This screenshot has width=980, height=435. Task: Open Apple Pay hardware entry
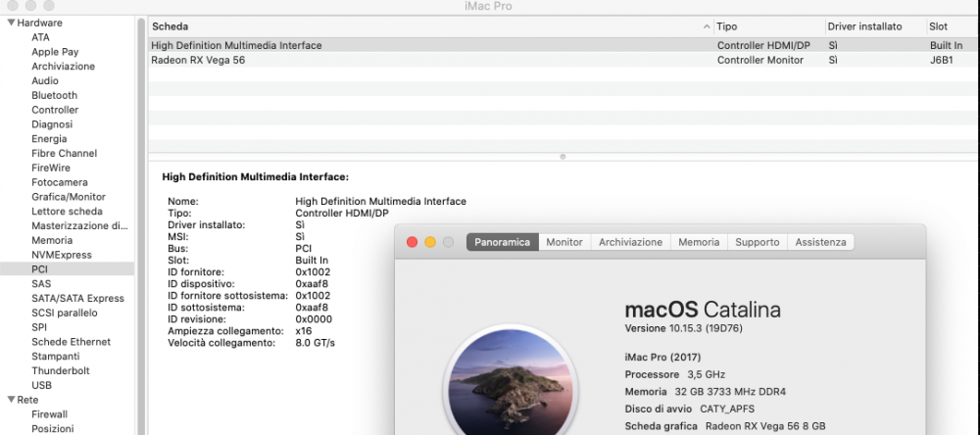click(x=55, y=52)
